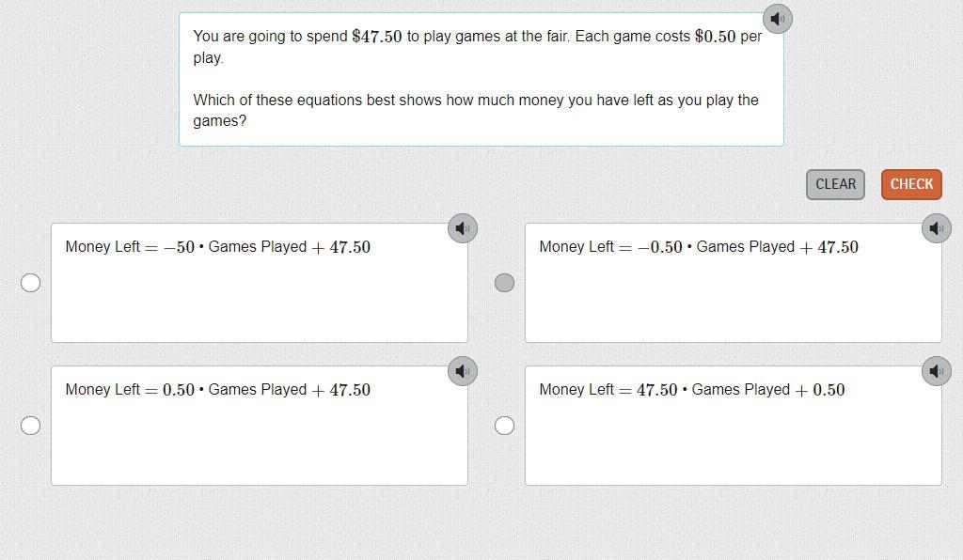963x560 pixels.
Task: Click equation text starting 'Money Left = 47.50'
Action: [691, 390]
